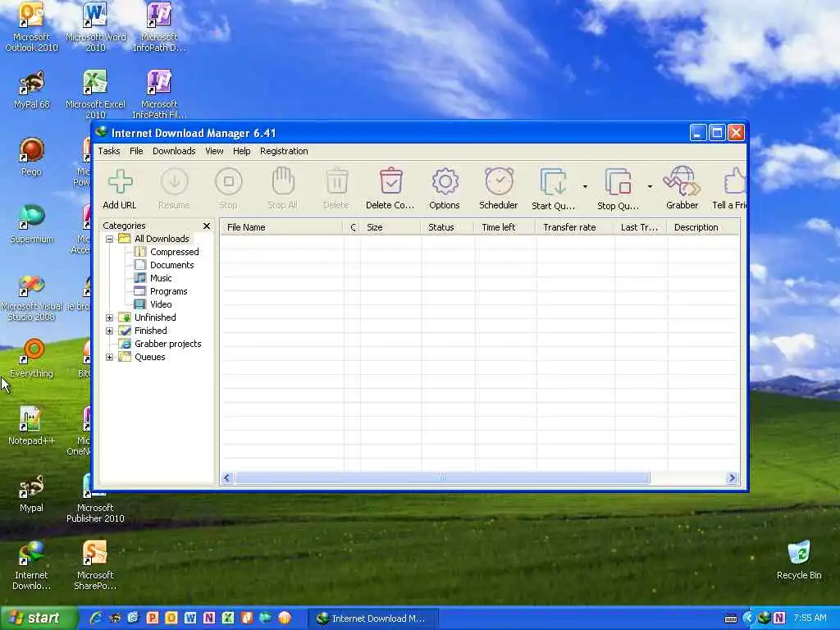Sort by Time left column header
Image resolution: width=840 pixels, height=630 pixels.
pyautogui.click(x=505, y=227)
